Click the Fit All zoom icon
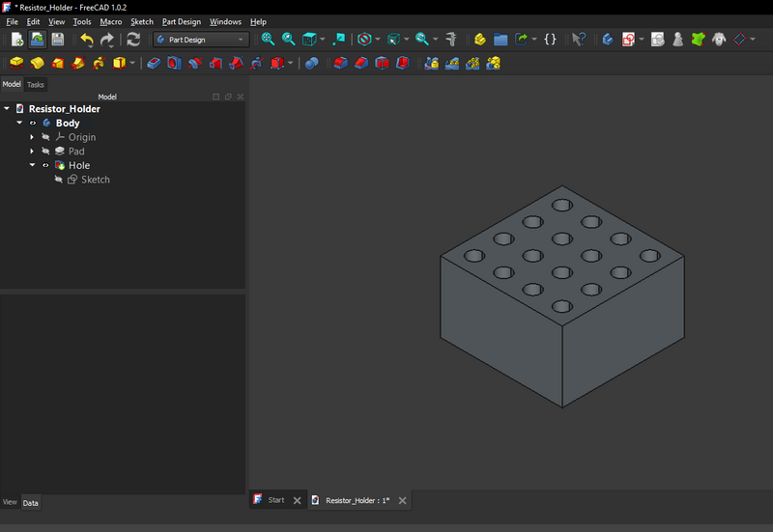This screenshot has width=773, height=532. [268, 40]
